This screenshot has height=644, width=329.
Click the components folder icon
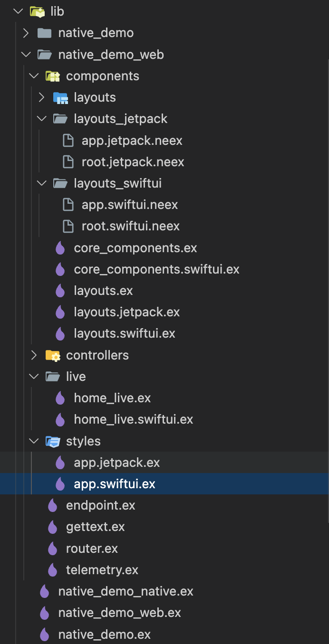[52, 76]
